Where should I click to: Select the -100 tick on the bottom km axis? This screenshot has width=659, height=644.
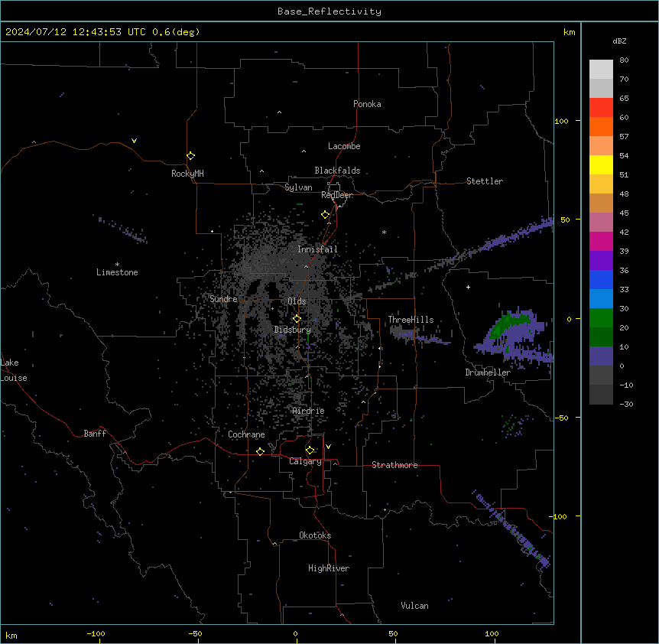pyautogui.click(x=96, y=634)
